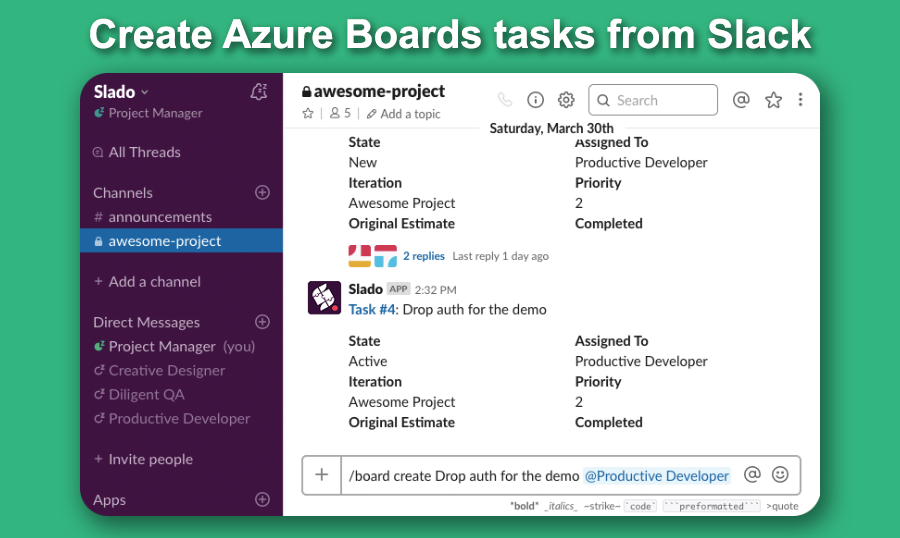Viewport: 900px width, 538px height.
Task: Insert a mention with the composer @ icon
Action: point(752,475)
